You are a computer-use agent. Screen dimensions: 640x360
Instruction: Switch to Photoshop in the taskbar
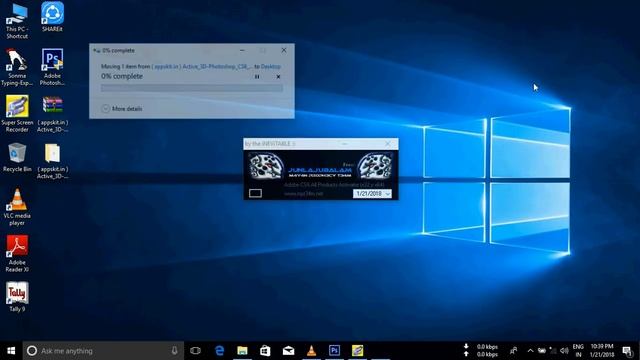click(334, 351)
